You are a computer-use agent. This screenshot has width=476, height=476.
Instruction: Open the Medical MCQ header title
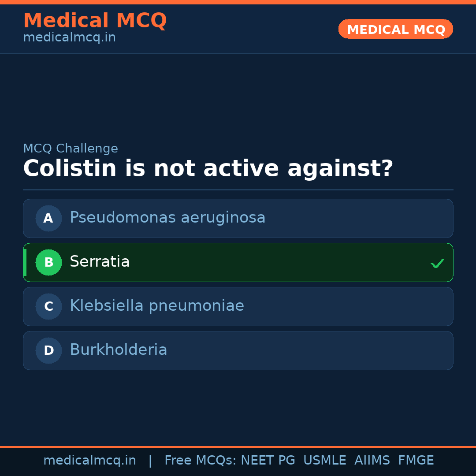pyautogui.click(x=95, y=21)
